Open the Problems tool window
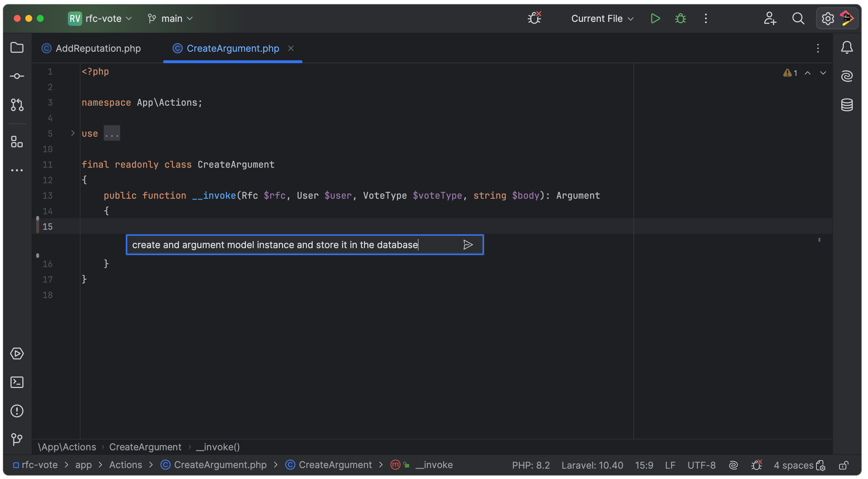Screen dimensions: 868x479 pyautogui.click(x=17, y=411)
